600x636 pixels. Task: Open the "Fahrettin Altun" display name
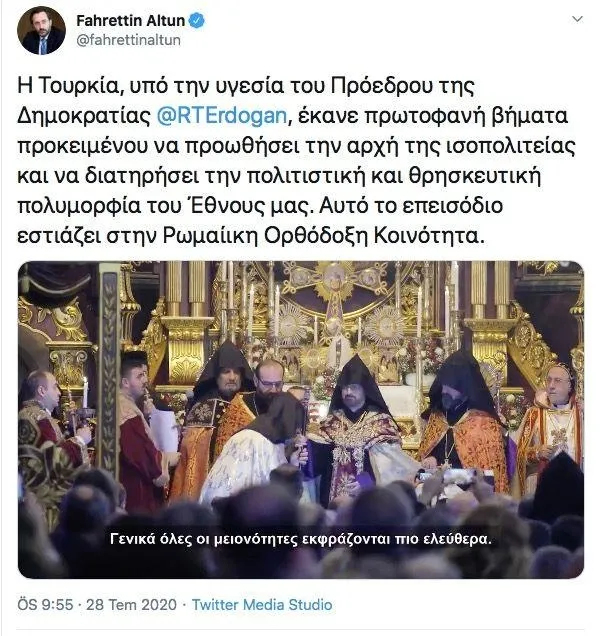click(x=131, y=20)
